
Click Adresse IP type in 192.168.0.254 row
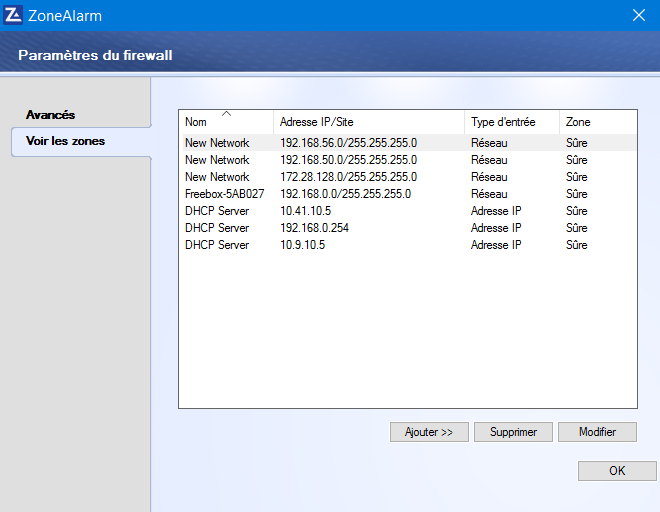496,228
